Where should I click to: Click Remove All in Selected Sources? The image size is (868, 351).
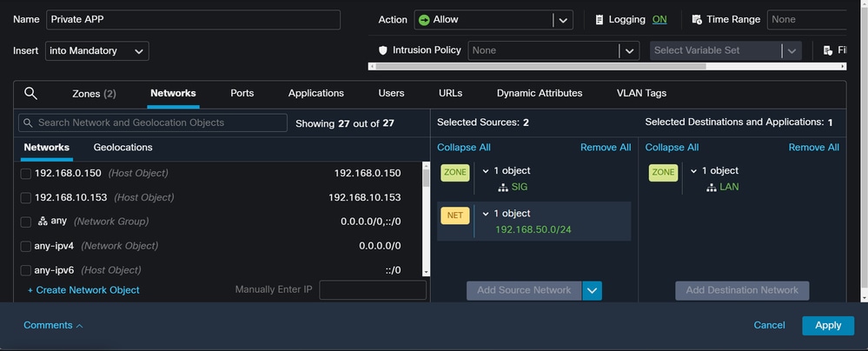coord(606,148)
